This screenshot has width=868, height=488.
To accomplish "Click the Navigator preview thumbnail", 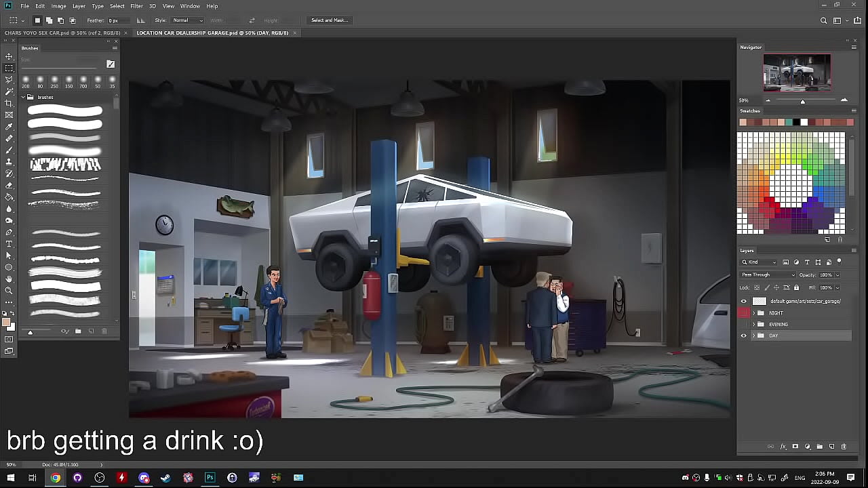I will point(796,72).
